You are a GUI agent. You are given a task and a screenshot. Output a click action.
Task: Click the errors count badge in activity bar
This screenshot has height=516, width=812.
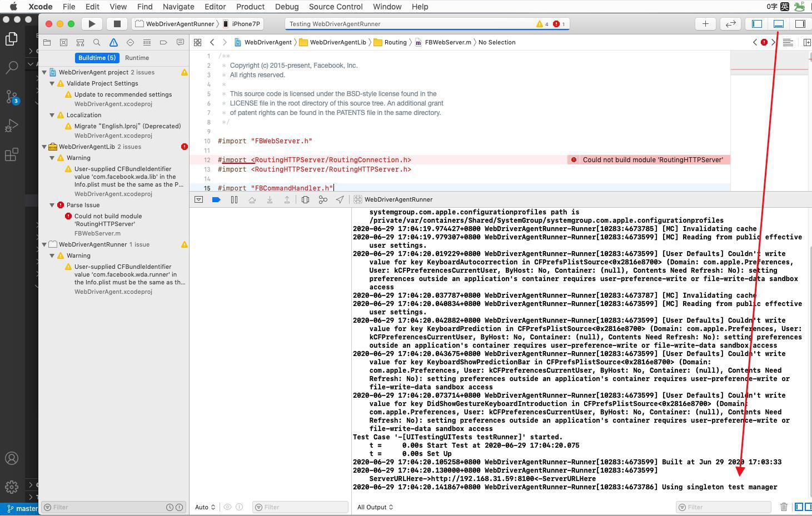point(559,24)
